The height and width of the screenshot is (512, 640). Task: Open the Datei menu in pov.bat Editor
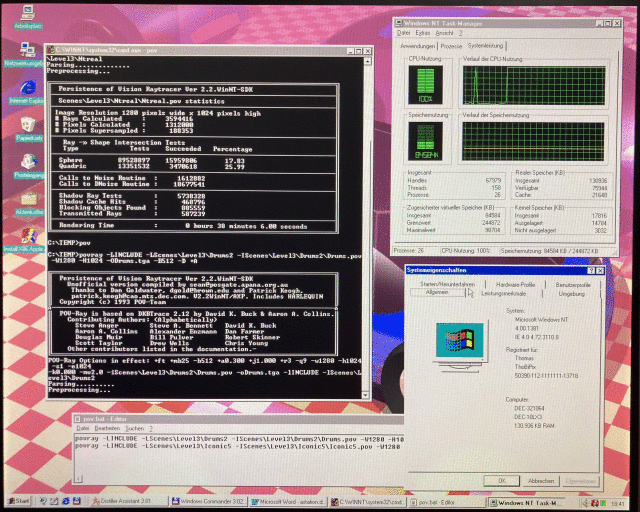83,428
